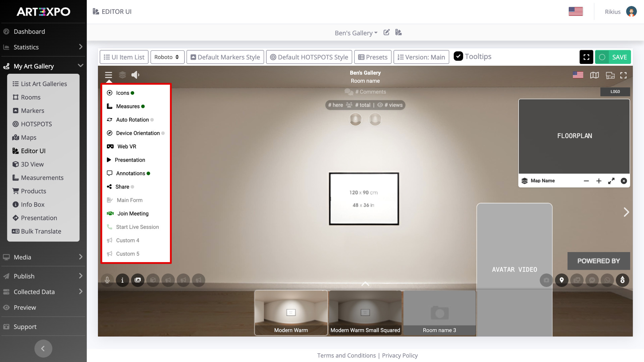Image resolution: width=644 pixels, height=362 pixels.
Task: Expand the Statistics sidebar section
Action: point(43,47)
